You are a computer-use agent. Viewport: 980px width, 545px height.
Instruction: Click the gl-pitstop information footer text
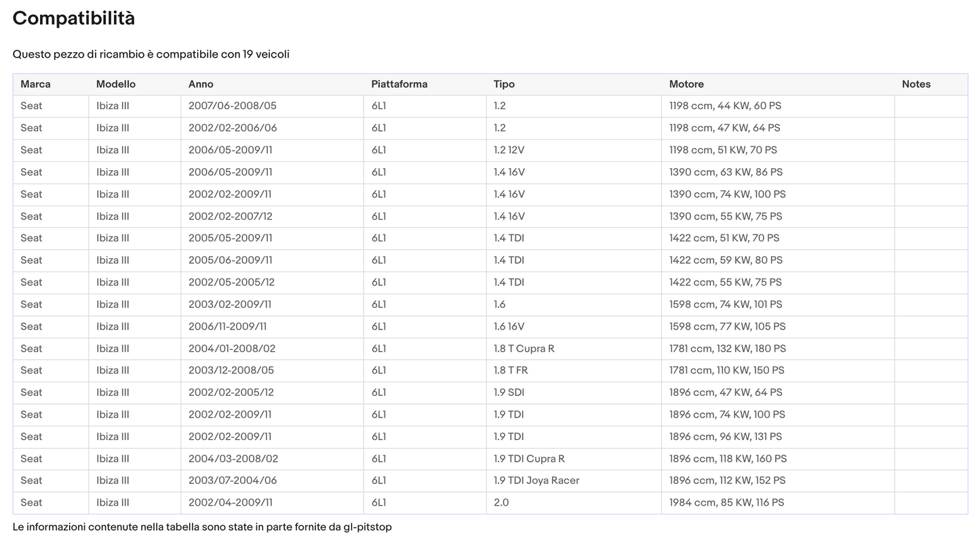tap(202, 527)
